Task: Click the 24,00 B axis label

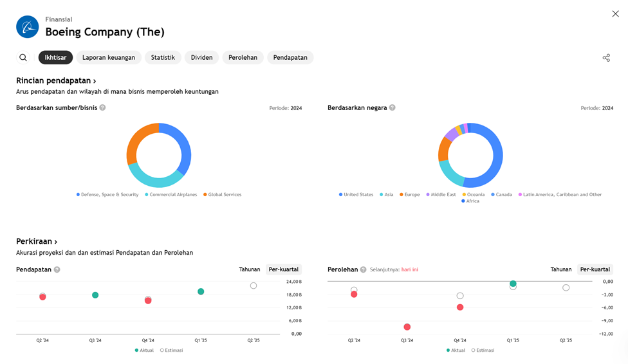Action: (x=294, y=282)
